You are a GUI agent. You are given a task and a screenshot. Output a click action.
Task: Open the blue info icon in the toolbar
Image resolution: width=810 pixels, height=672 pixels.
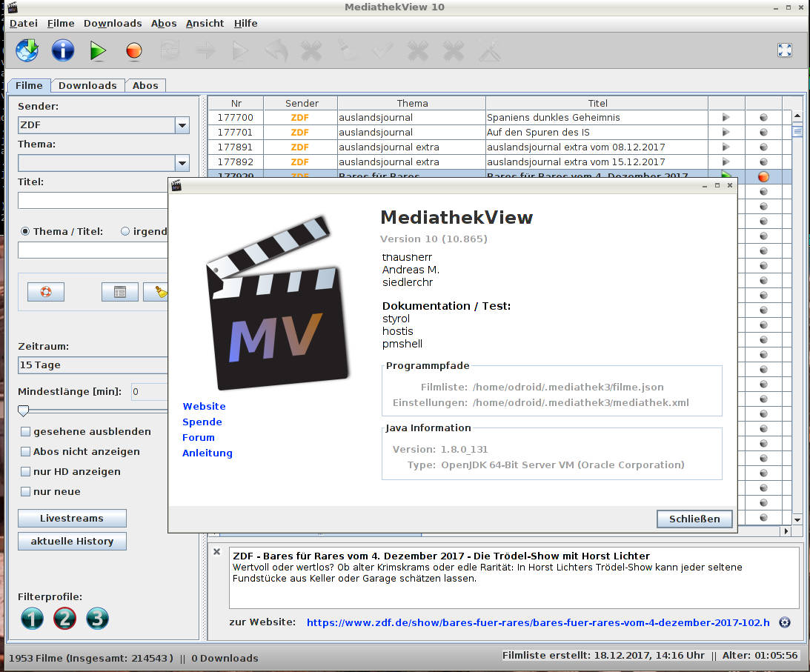pos(63,50)
